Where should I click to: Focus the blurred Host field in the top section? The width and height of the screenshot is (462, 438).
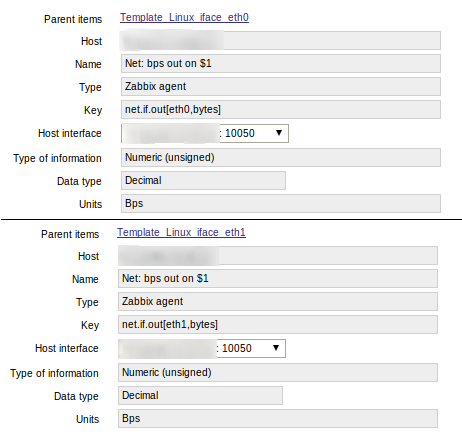click(x=281, y=41)
